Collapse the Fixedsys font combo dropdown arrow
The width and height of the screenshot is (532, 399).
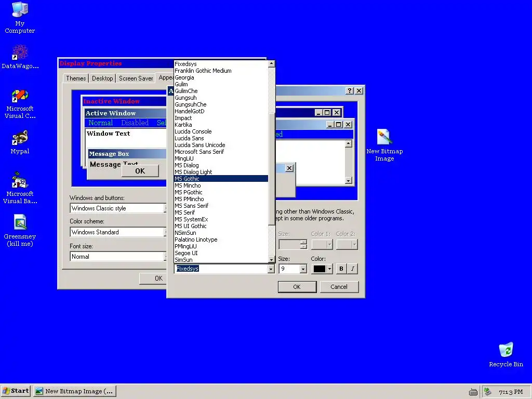(x=271, y=269)
